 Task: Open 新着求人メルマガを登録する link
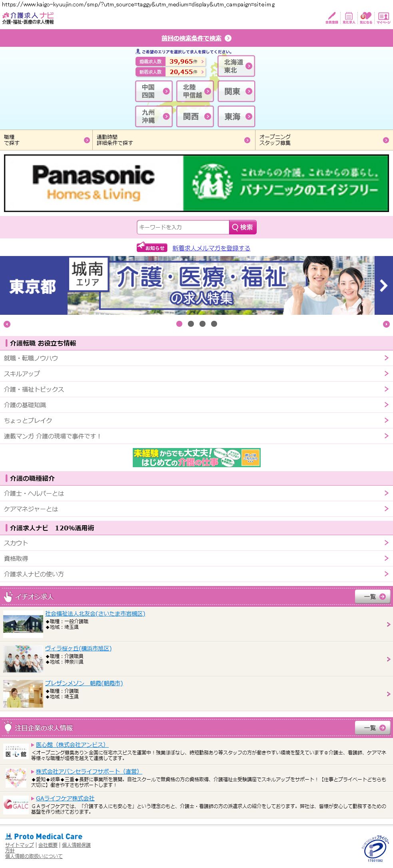[x=211, y=248]
